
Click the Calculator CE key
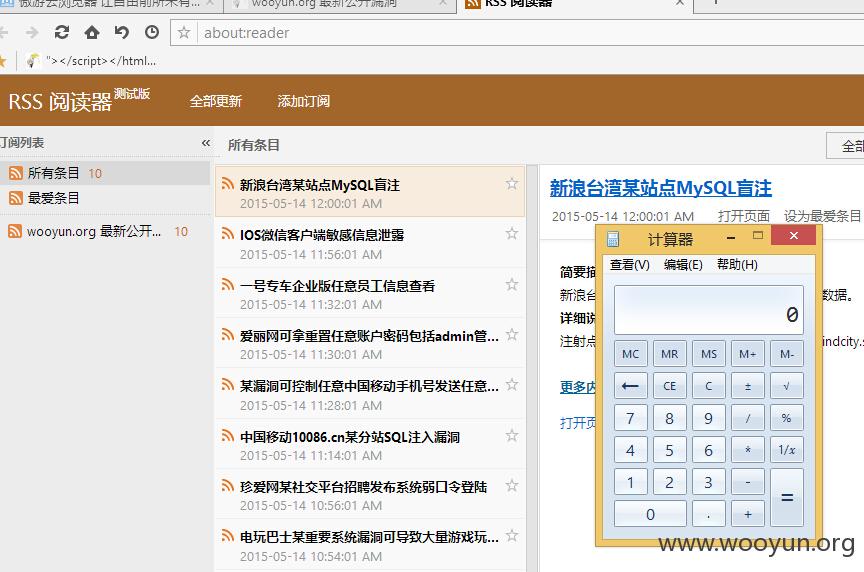[669, 386]
